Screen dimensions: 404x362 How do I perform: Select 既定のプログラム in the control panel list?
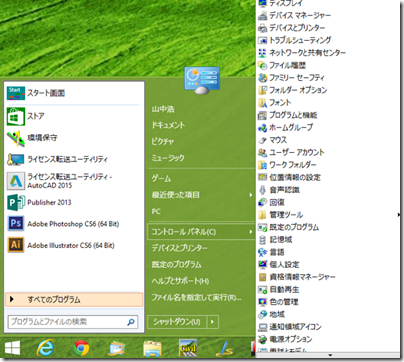tap(294, 227)
